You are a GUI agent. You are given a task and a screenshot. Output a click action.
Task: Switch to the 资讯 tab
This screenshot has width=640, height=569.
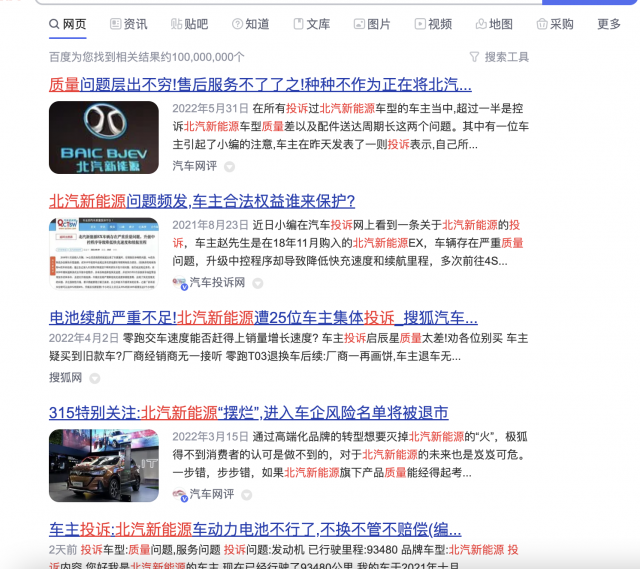coord(129,24)
